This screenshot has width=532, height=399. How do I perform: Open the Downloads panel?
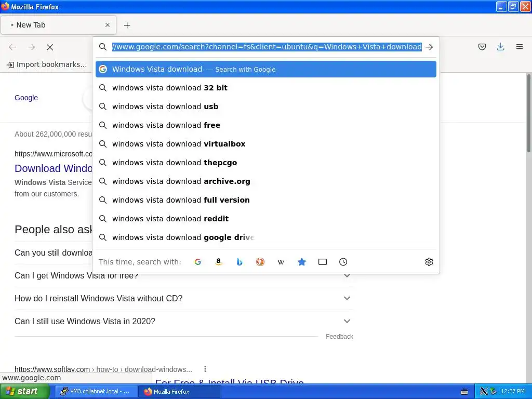pos(500,47)
